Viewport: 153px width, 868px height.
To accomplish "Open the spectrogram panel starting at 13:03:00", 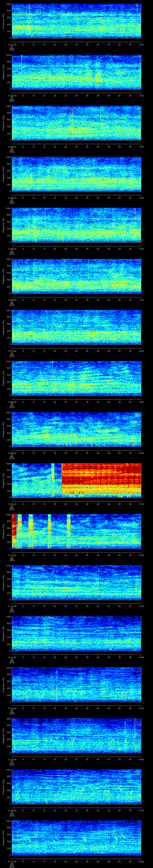I will (76, 123).
